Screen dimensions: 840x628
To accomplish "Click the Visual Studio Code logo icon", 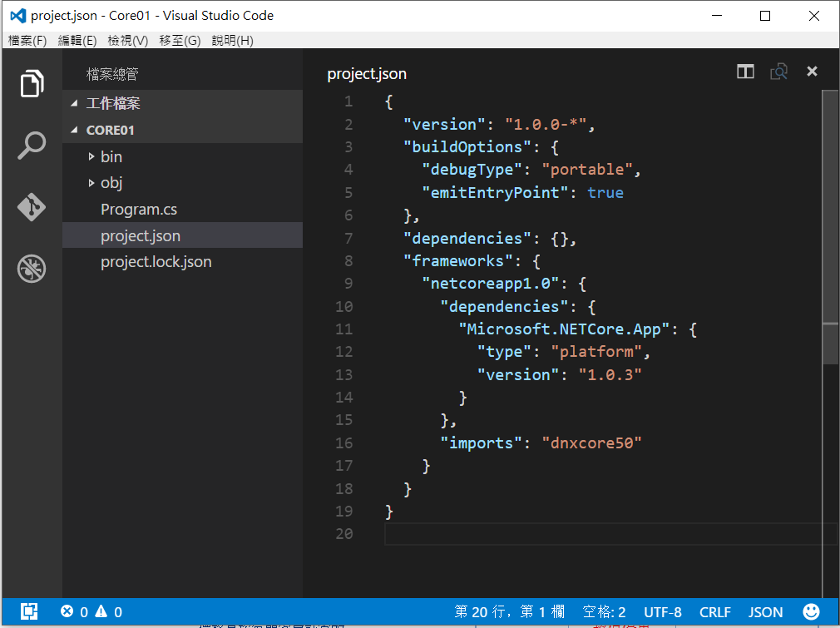I will pyautogui.click(x=17, y=16).
